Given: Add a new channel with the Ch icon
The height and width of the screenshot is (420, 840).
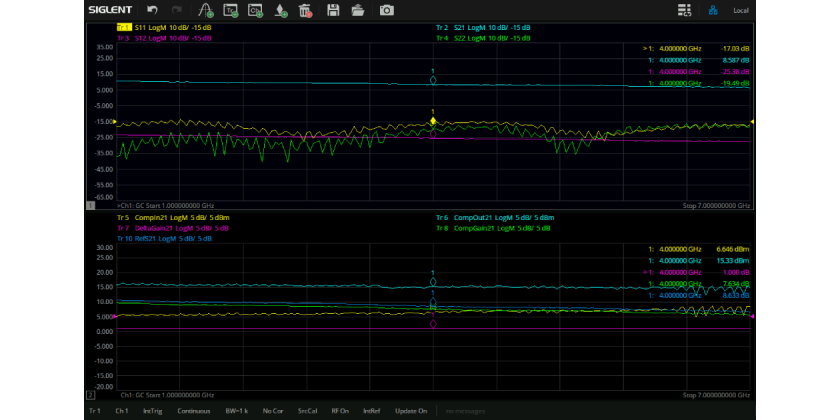Looking at the screenshot, I should 256,10.
